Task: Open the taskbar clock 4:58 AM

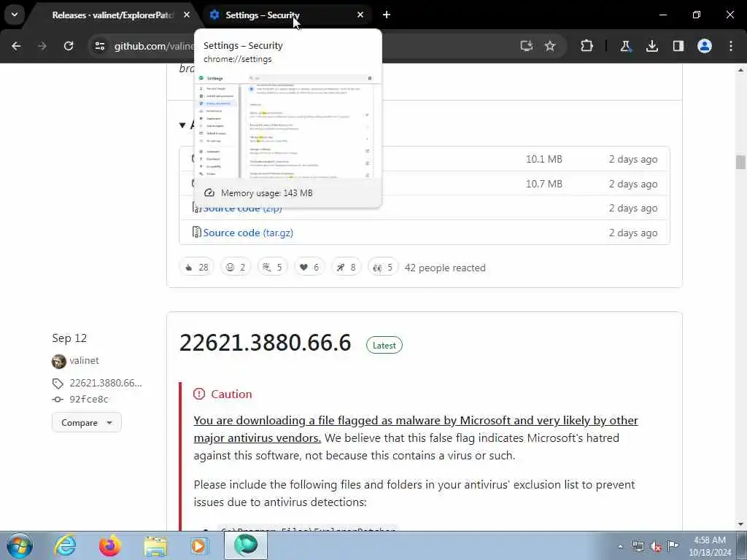Action: click(709, 546)
